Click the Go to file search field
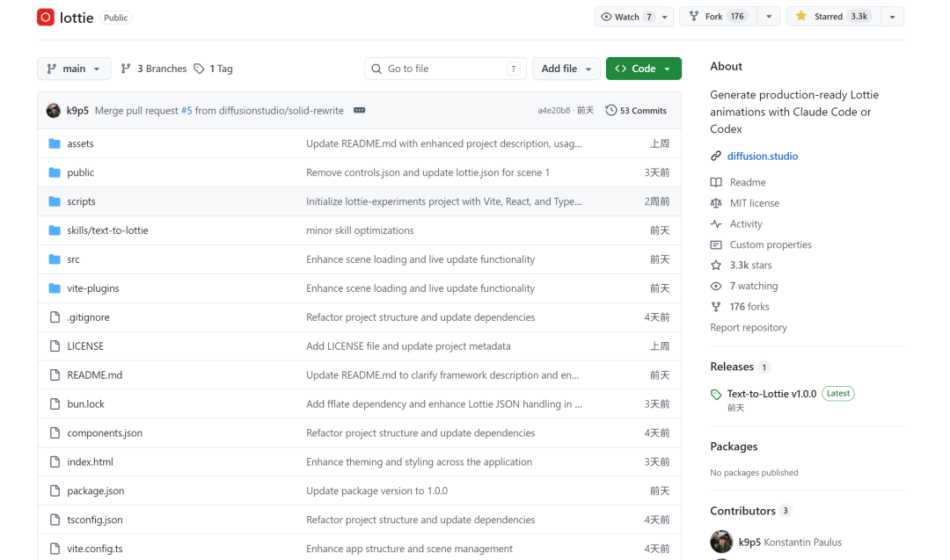This screenshot has width=950, height=560. (445, 69)
